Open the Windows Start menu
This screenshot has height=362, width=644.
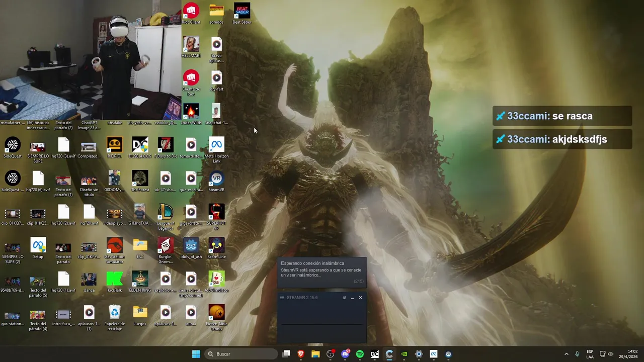(196, 354)
